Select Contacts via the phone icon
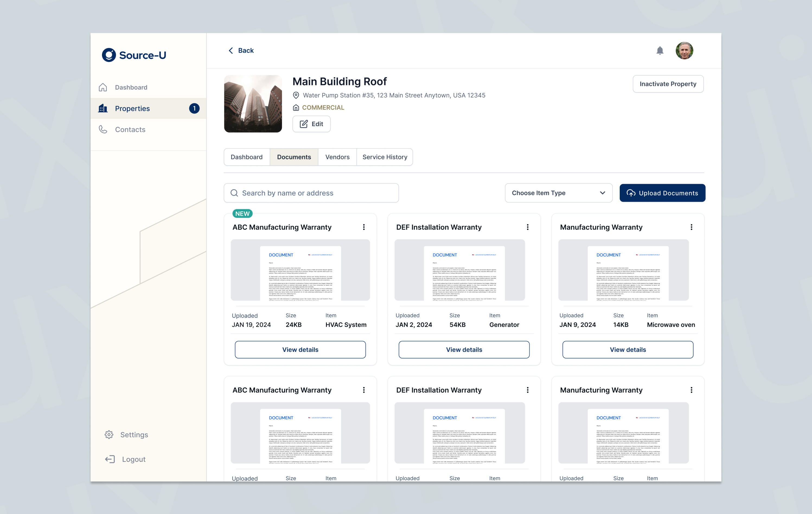812x514 pixels. pos(103,129)
